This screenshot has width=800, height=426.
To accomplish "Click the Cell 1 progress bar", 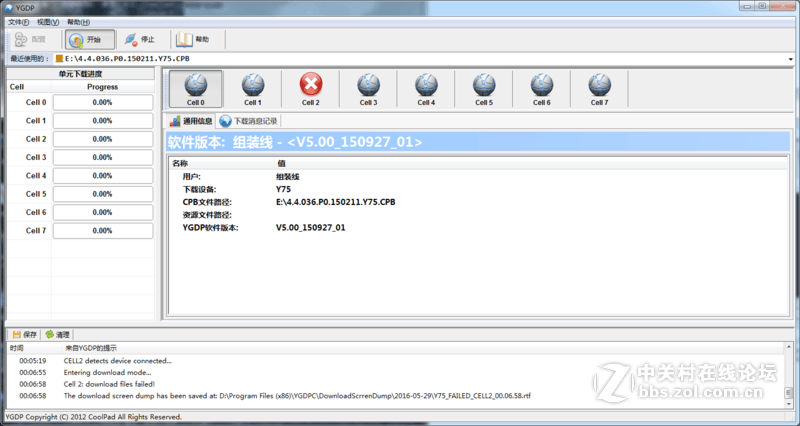I will [103, 121].
